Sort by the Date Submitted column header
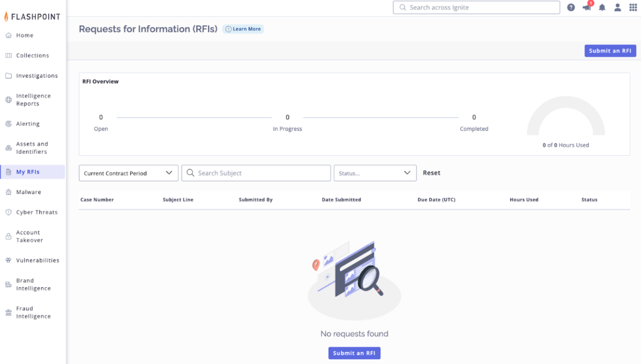The width and height of the screenshot is (641, 364). click(341, 200)
